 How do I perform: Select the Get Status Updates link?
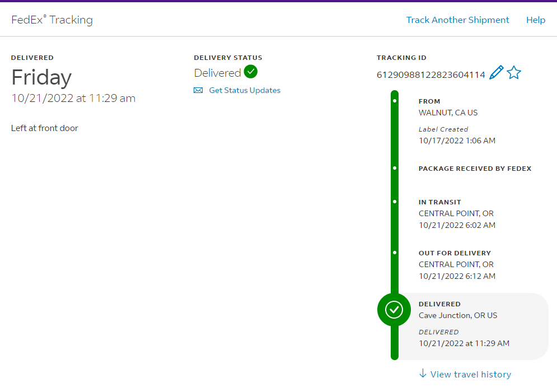[245, 90]
